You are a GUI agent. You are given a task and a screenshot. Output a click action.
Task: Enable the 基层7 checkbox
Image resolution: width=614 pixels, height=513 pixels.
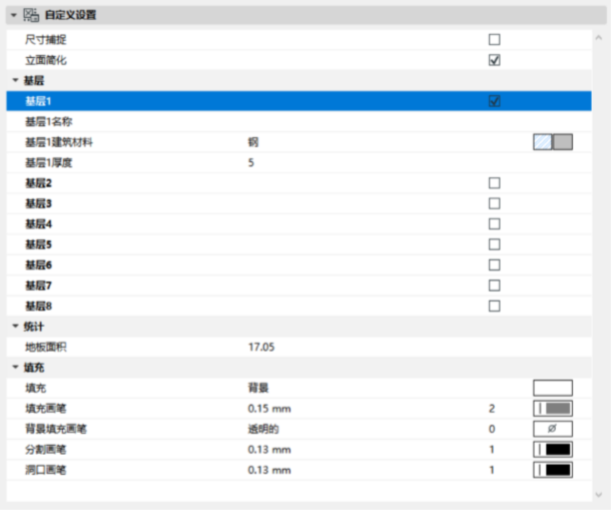[494, 285]
